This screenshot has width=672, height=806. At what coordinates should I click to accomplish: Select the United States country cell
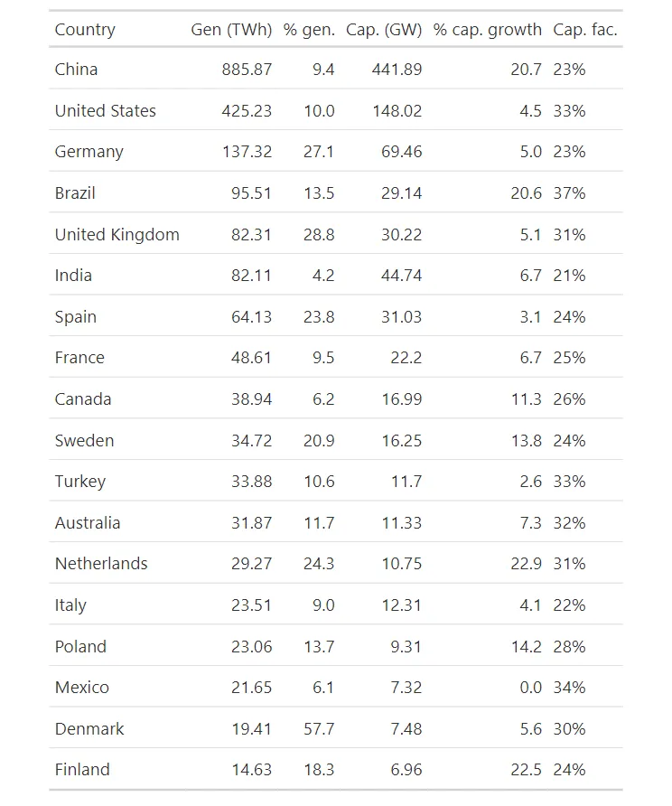click(105, 111)
